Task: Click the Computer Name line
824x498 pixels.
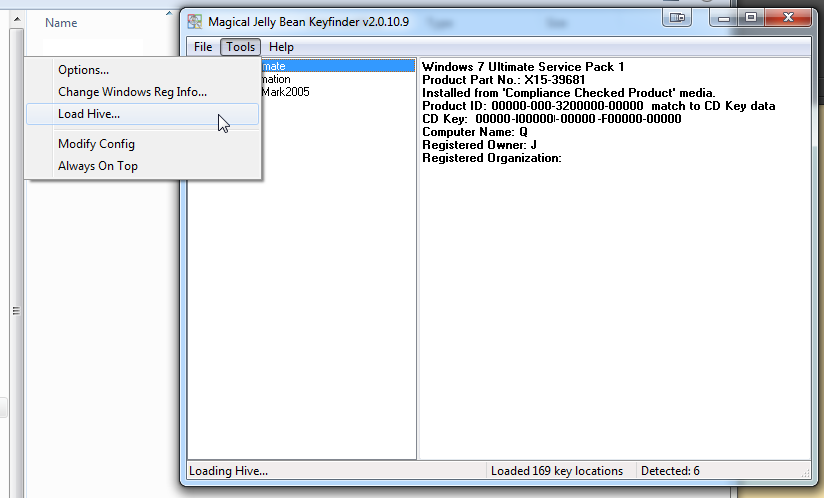Action: tap(475, 132)
